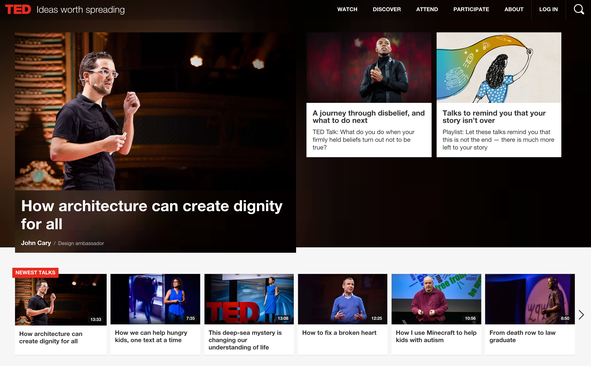Open broken heart talk thumbnail 12:25
The width and height of the screenshot is (591, 366).
(343, 299)
